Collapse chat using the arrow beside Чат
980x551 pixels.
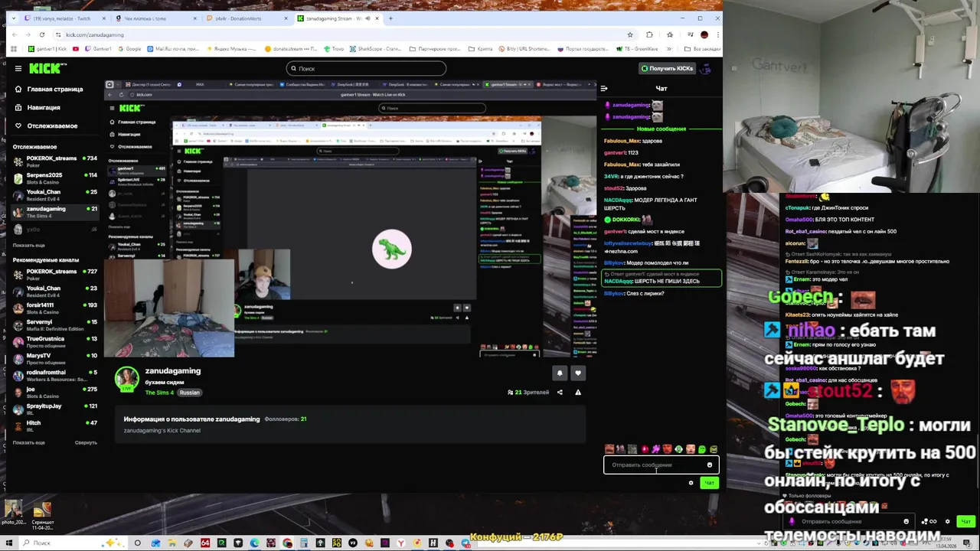(604, 89)
